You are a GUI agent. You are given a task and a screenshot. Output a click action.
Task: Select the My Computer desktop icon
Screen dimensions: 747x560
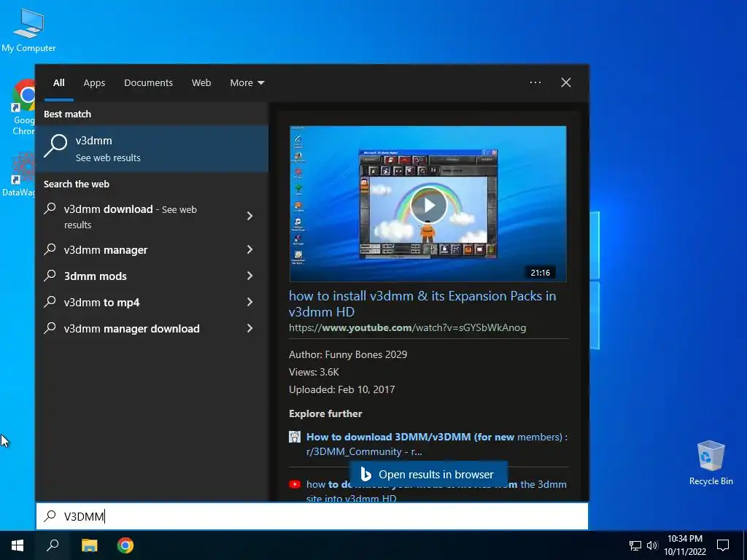point(28,30)
